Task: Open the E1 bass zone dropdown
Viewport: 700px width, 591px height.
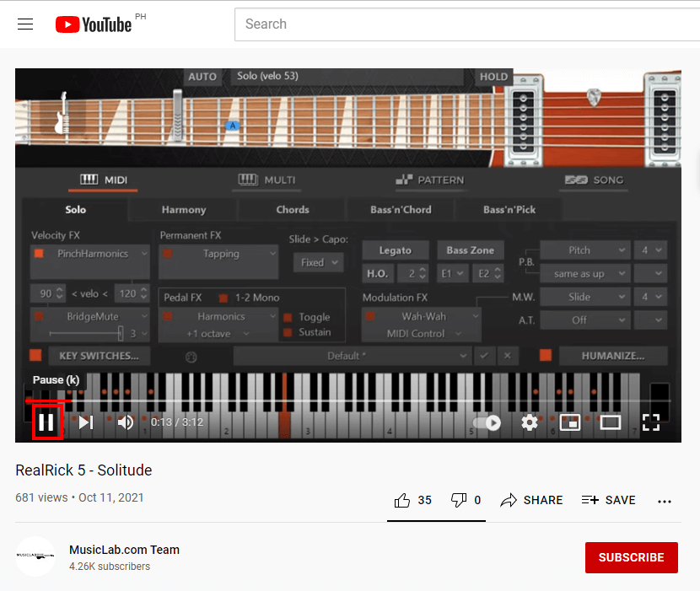Action: [x=453, y=274]
